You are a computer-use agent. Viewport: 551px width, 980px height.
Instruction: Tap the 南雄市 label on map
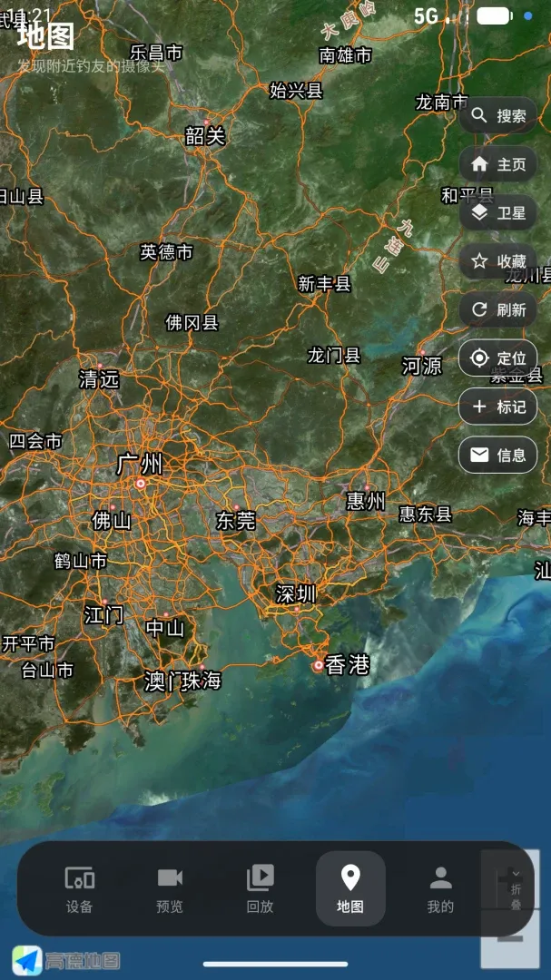pyautogui.click(x=345, y=55)
